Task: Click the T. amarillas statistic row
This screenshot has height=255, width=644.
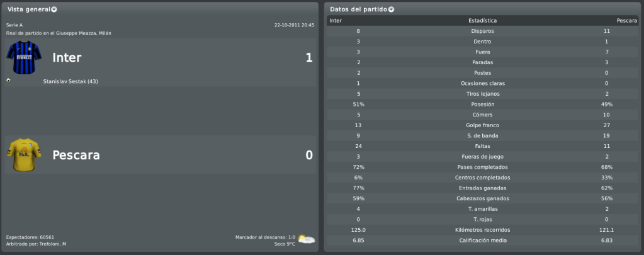Action: point(483,209)
